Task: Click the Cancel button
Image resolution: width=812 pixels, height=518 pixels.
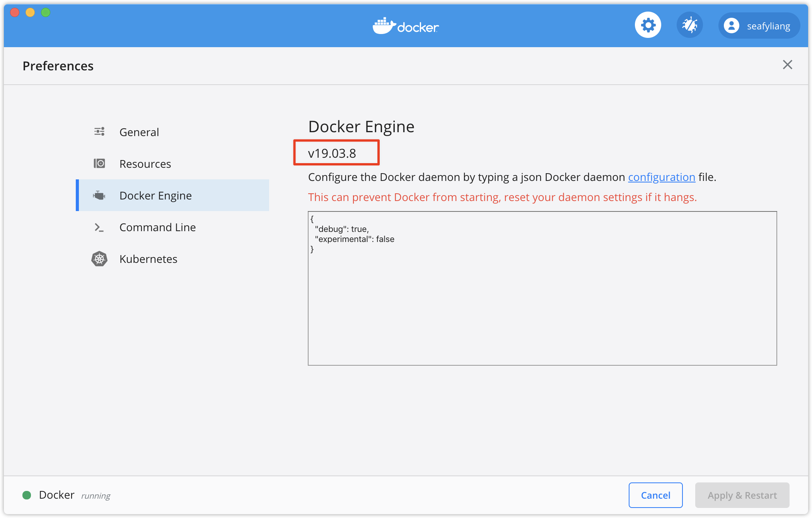Action: pyautogui.click(x=655, y=495)
